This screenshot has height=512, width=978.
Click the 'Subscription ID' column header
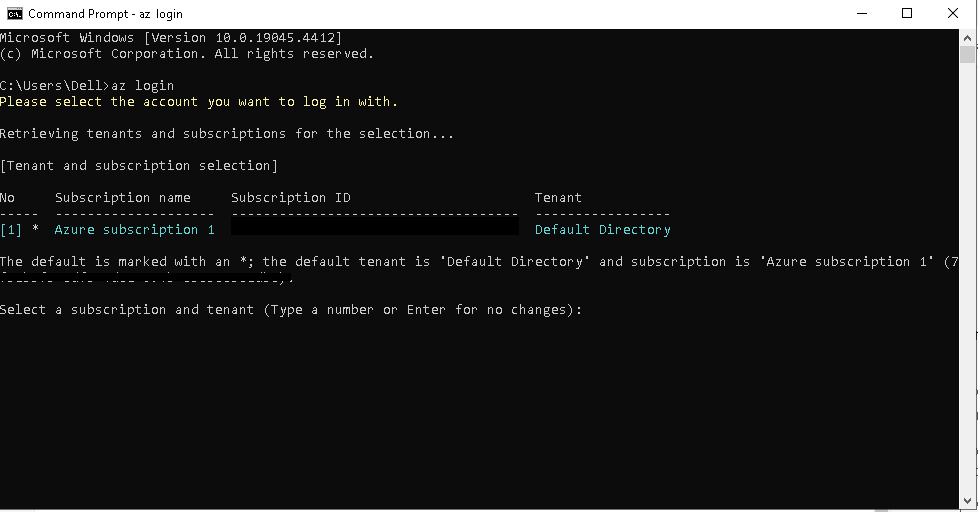(290, 198)
